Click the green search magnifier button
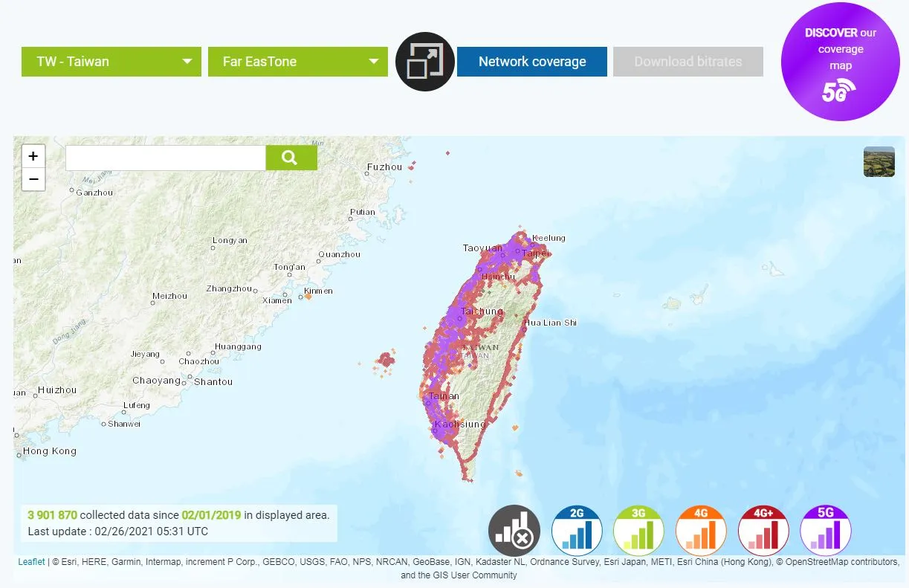 pos(291,158)
